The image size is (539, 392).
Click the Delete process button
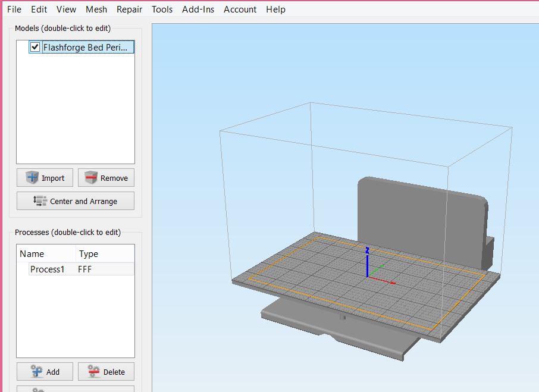tap(106, 371)
